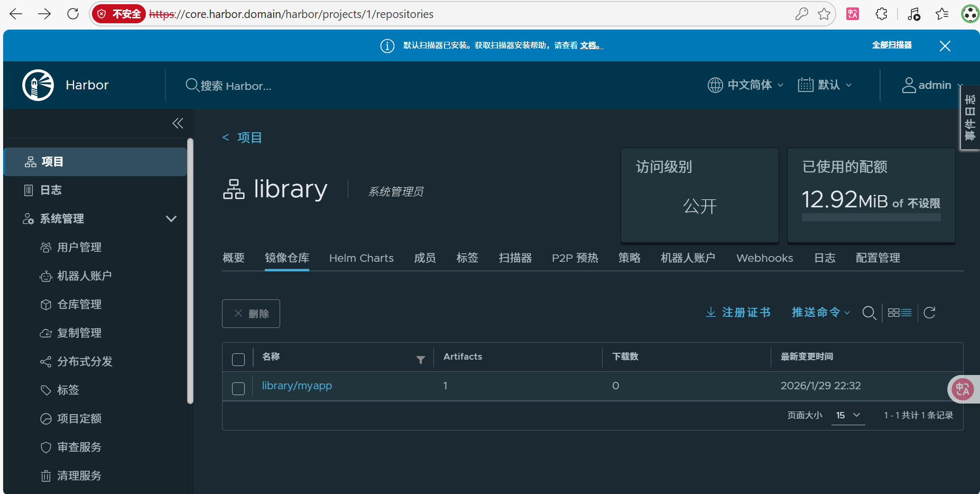Click the sidebar vertical scrollbar
Image resolution: width=980 pixels, height=494 pixels.
(190, 271)
